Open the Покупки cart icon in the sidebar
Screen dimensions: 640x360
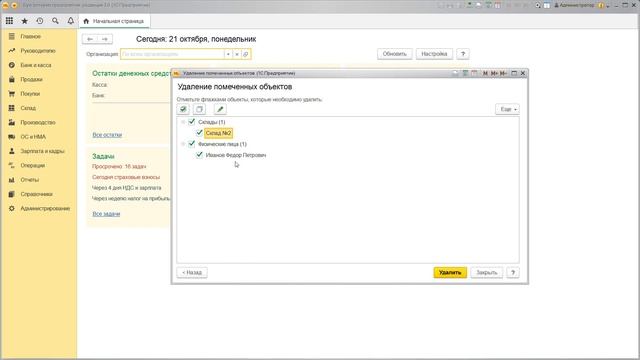[11, 93]
